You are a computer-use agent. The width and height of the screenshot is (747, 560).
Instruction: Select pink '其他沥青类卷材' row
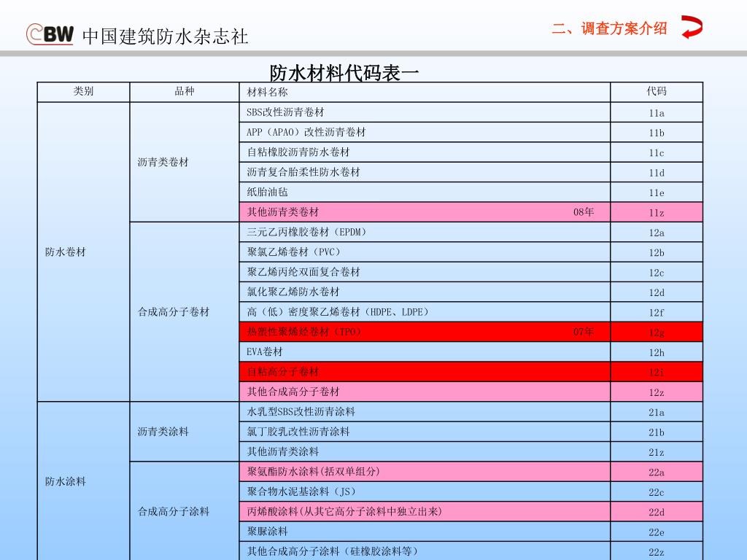425,212
